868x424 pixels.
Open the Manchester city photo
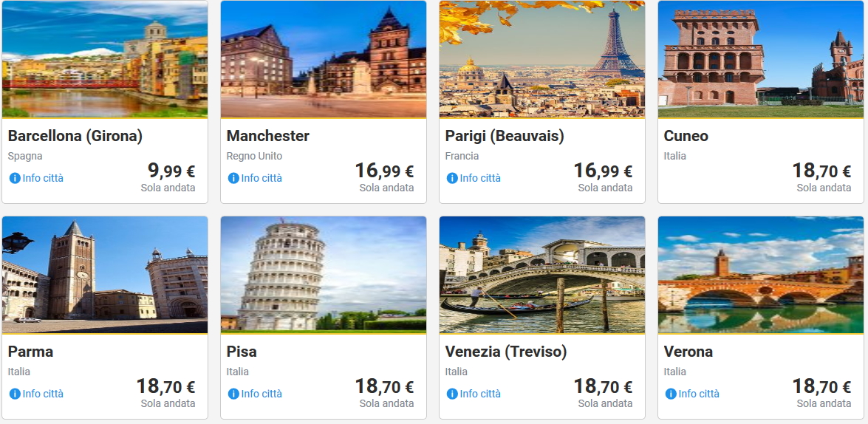click(x=324, y=59)
